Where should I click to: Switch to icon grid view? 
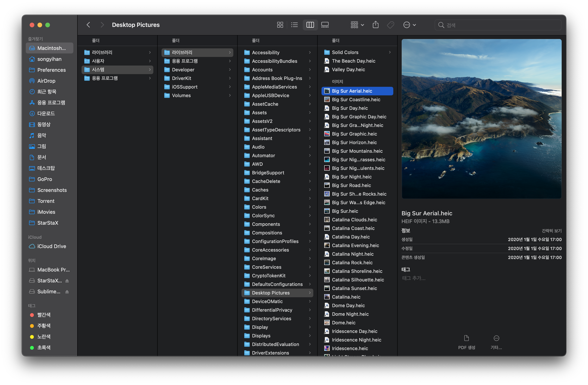pyautogui.click(x=280, y=25)
